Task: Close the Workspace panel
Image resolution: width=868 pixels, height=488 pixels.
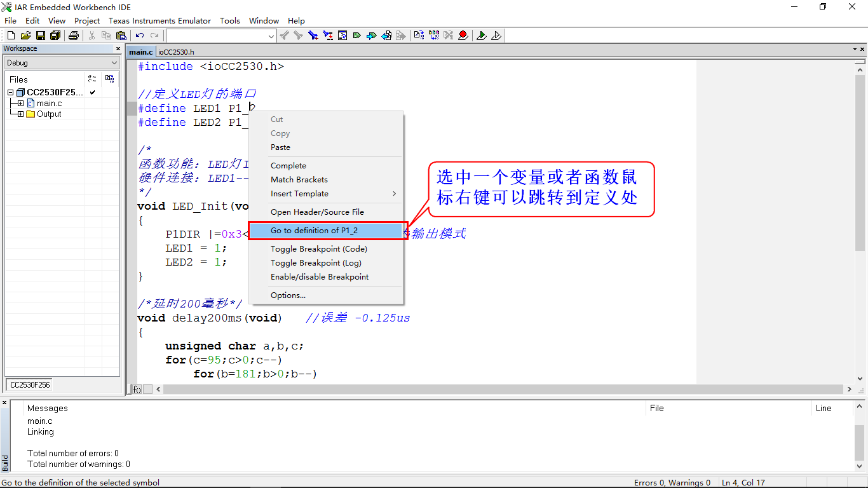Action: (118, 49)
